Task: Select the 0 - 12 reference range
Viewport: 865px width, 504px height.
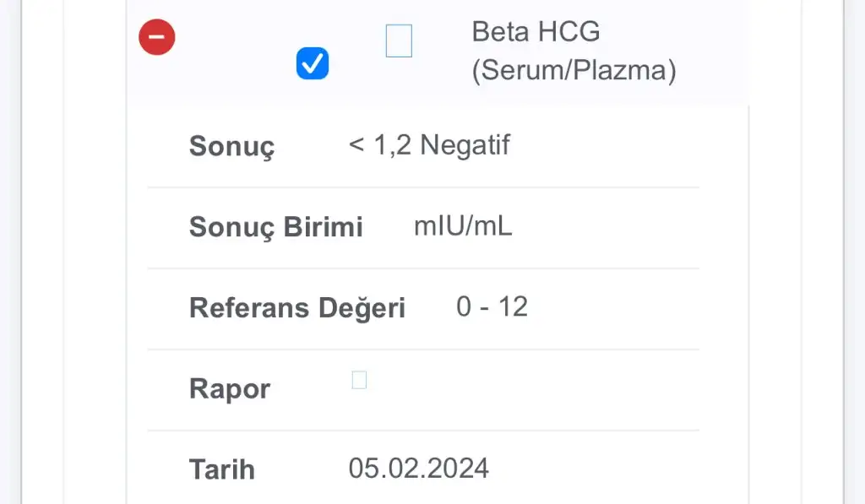Action: [492, 306]
